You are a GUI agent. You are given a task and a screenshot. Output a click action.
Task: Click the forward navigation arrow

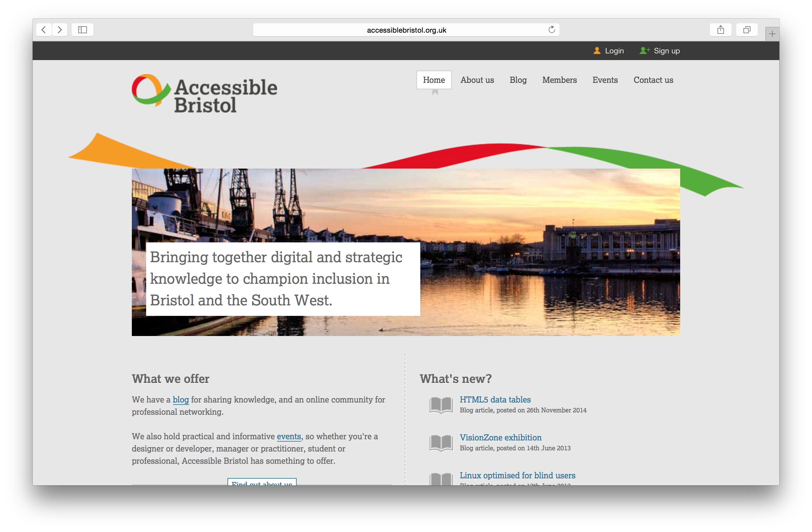pos(60,30)
